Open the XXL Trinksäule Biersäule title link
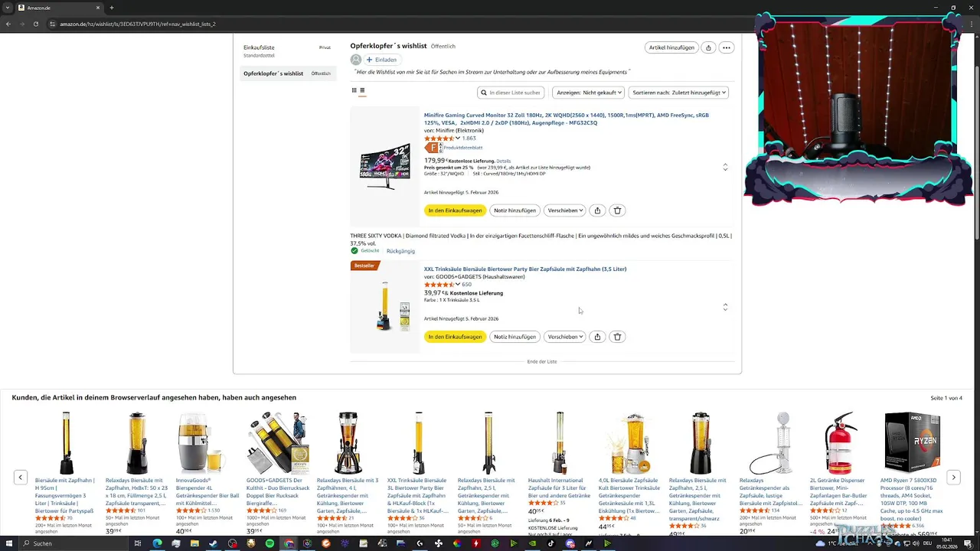The height and width of the screenshot is (551, 980). (525, 269)
